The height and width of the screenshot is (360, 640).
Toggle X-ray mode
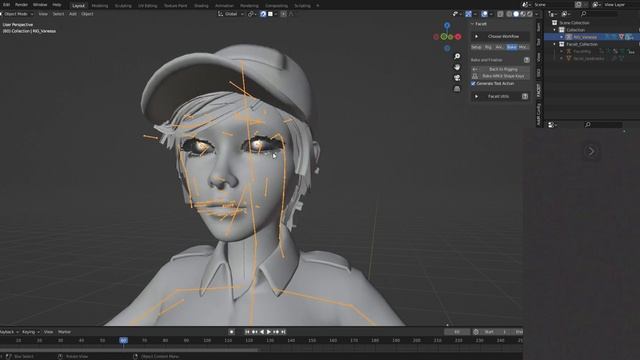(x=500, y=14)
